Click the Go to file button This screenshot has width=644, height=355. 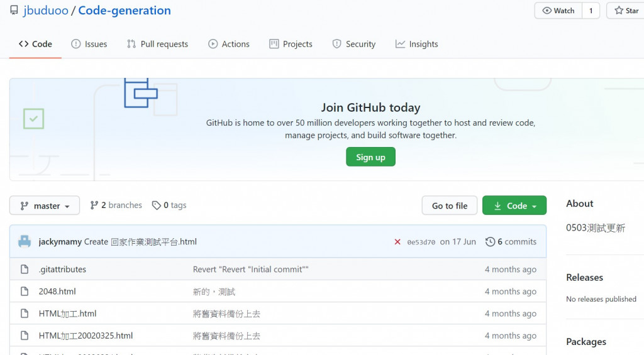[x=449, y=205]
